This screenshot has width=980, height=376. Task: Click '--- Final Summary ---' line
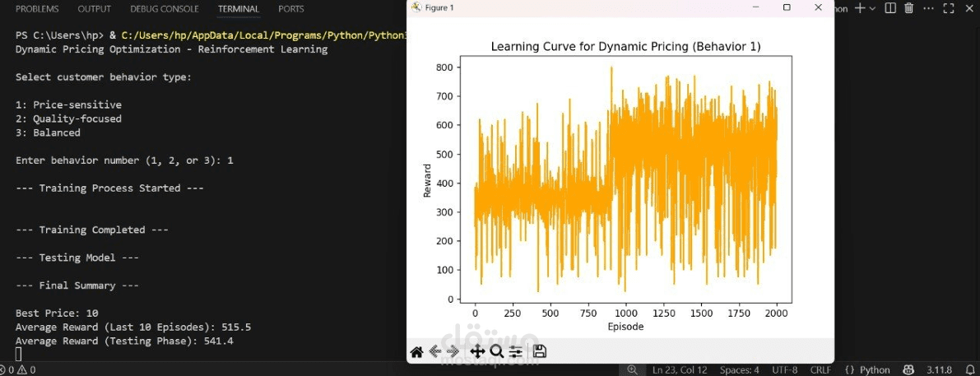click(x=77, y=285)
